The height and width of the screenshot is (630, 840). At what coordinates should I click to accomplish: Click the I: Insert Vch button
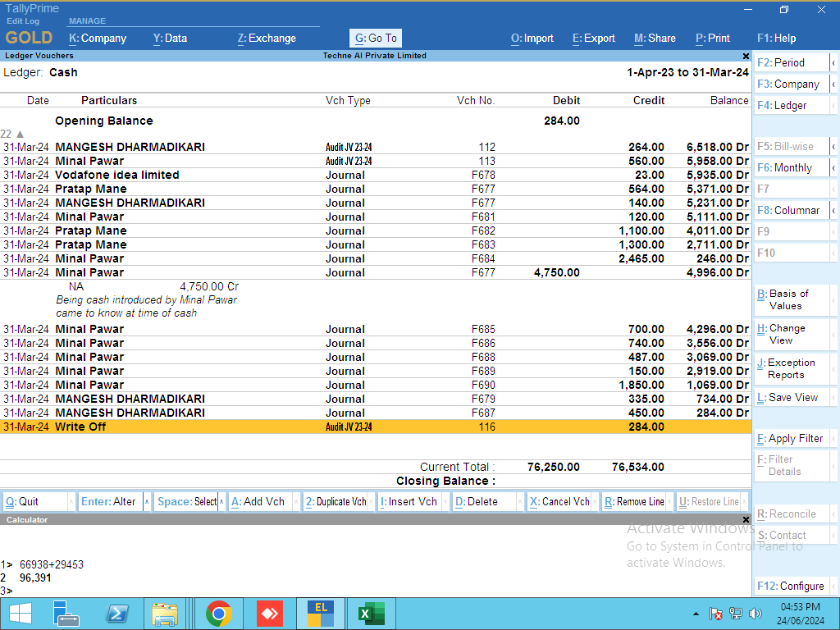coord(410,502)
